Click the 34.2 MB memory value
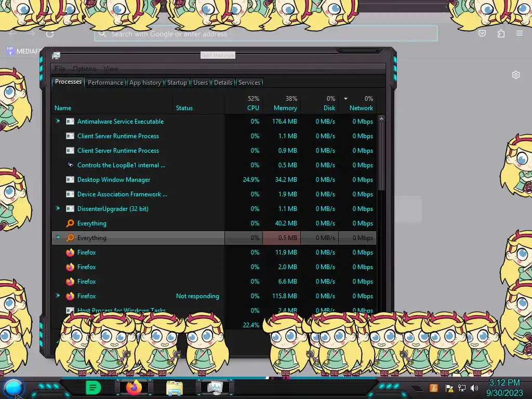532x399 pixels. pos(286,179)
